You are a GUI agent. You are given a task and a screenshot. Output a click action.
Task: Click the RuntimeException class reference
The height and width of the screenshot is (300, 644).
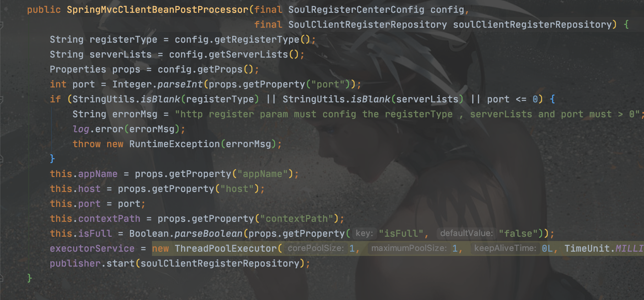[x=174, y=144]
